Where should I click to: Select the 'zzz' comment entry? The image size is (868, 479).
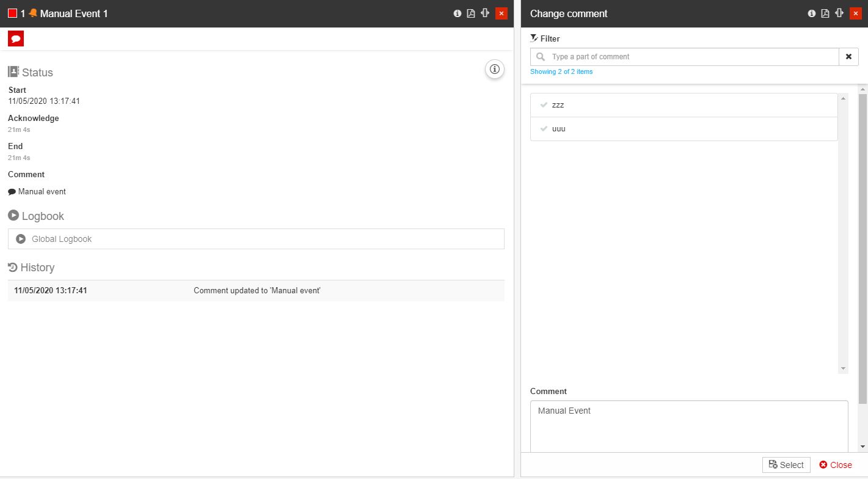[684, 105]
